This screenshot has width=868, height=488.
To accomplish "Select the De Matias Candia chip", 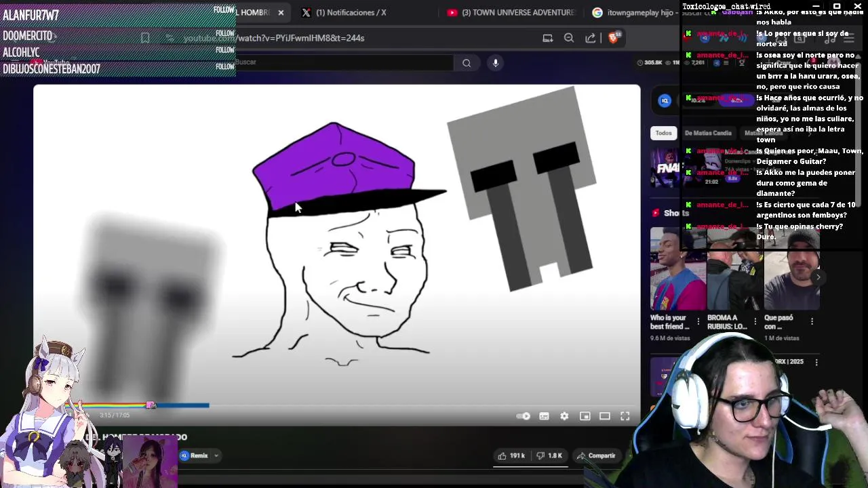I will click(x=707, y=133).
